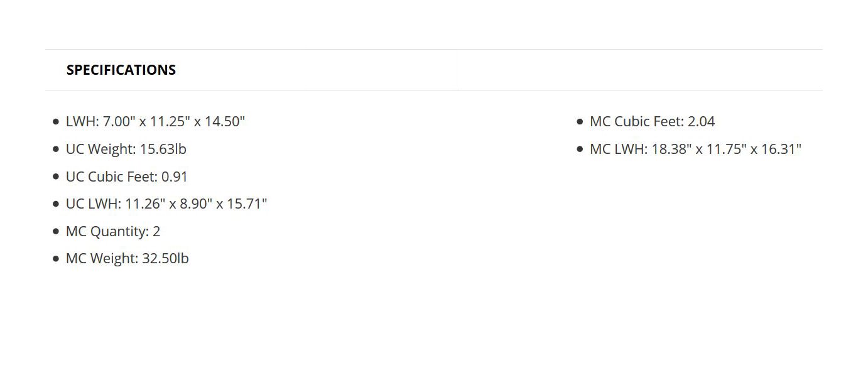Viewport: 868px width, 365px height.
Task: Click the bullet before UC LWH
Action: click(56, 204)
